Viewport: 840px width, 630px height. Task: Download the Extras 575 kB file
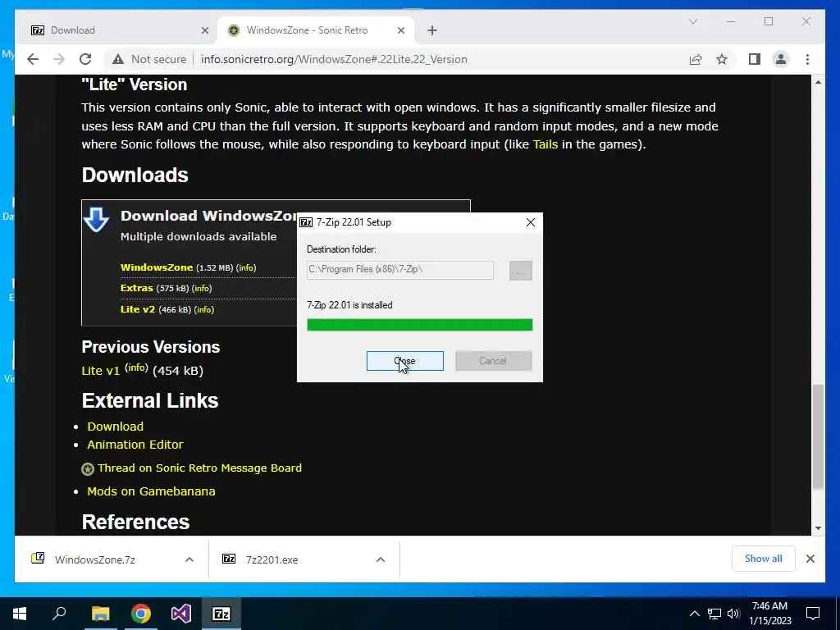137,288
